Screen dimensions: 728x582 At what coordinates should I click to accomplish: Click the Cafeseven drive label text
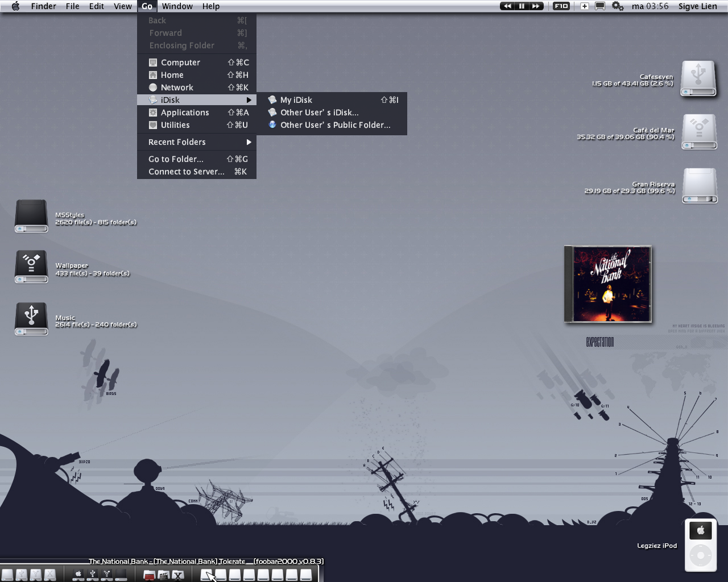[x=656, y=77]
